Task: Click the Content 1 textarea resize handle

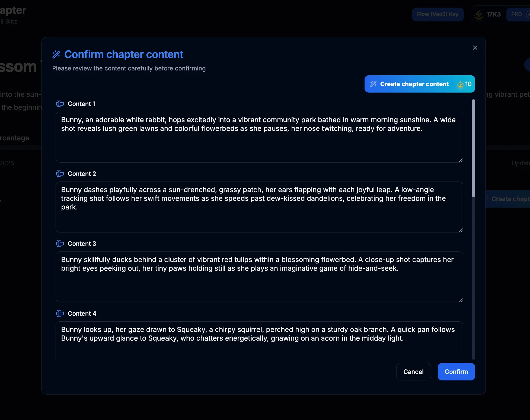Action: (461, 160)
